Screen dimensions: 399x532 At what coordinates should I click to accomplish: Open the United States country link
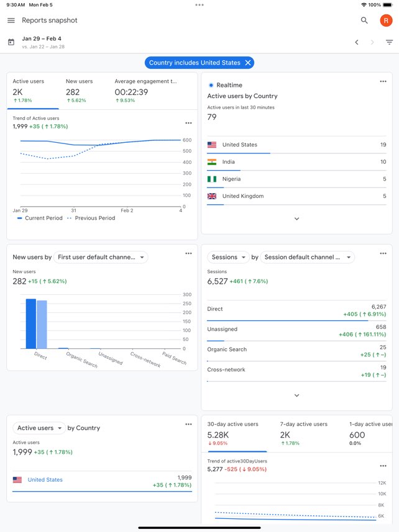pos(45,480)
